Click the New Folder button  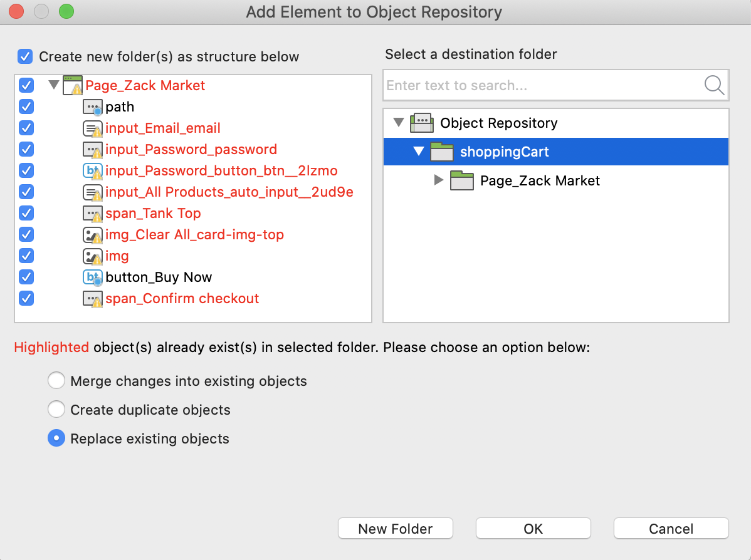396,529
